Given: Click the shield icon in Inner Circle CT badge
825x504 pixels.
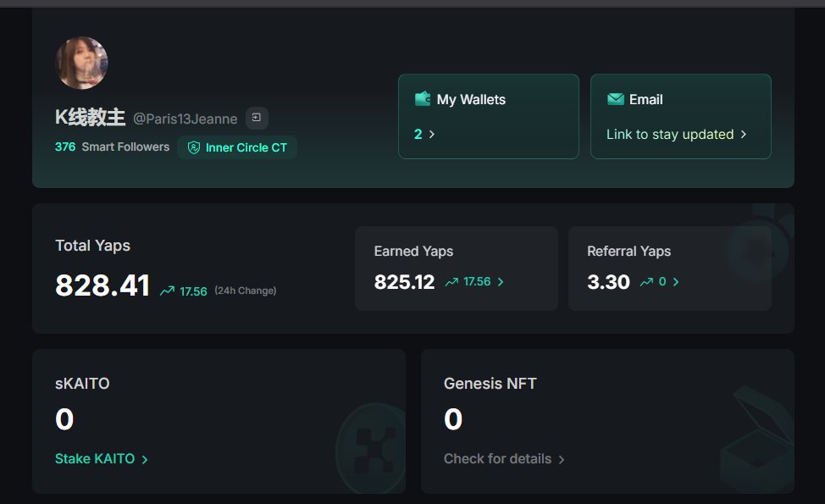Looking at the screenshot, I should click(x=194, y=148).
